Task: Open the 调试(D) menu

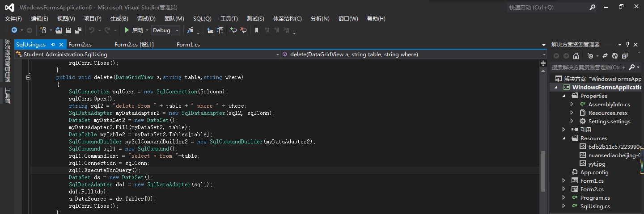Action: pyautogui.click(x=146, y=18)
